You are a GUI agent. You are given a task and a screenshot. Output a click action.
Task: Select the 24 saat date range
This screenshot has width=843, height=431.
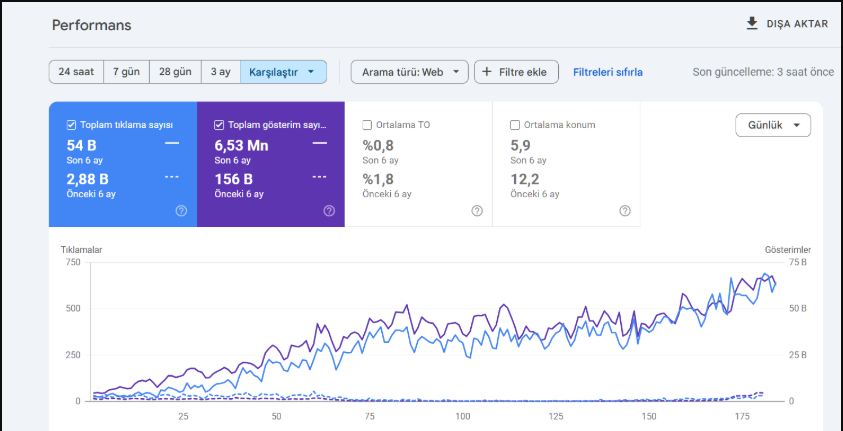coord(76,72)
